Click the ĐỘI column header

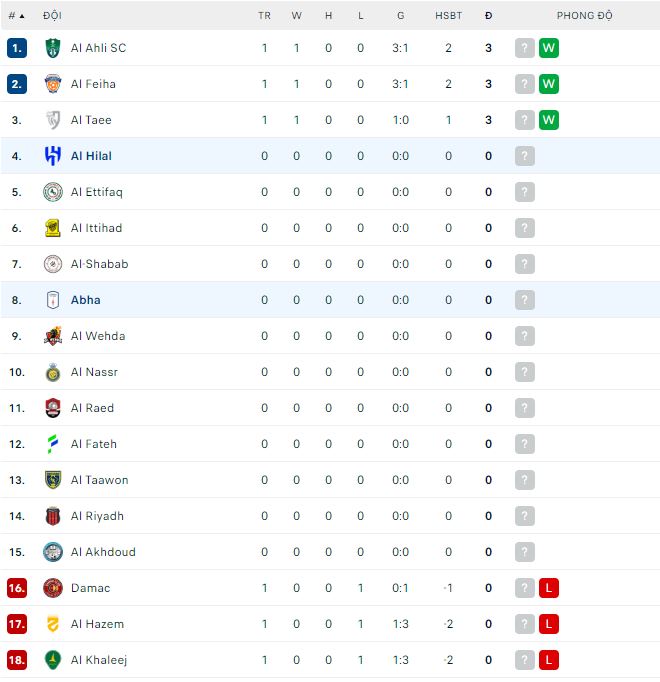[x=52, y=16]
